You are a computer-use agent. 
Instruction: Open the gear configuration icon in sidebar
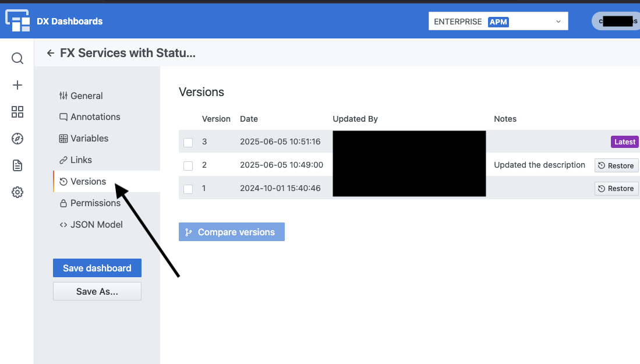[x=17, y=192]
